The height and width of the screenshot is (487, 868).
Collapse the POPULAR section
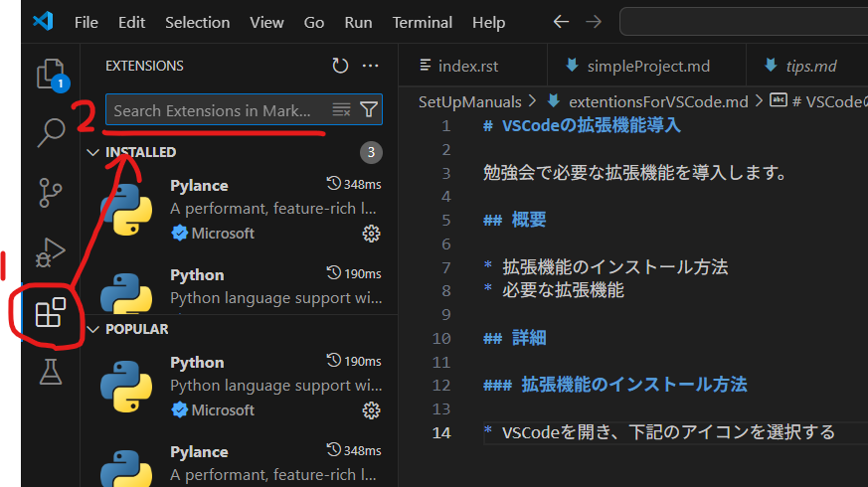pos(93,329)
